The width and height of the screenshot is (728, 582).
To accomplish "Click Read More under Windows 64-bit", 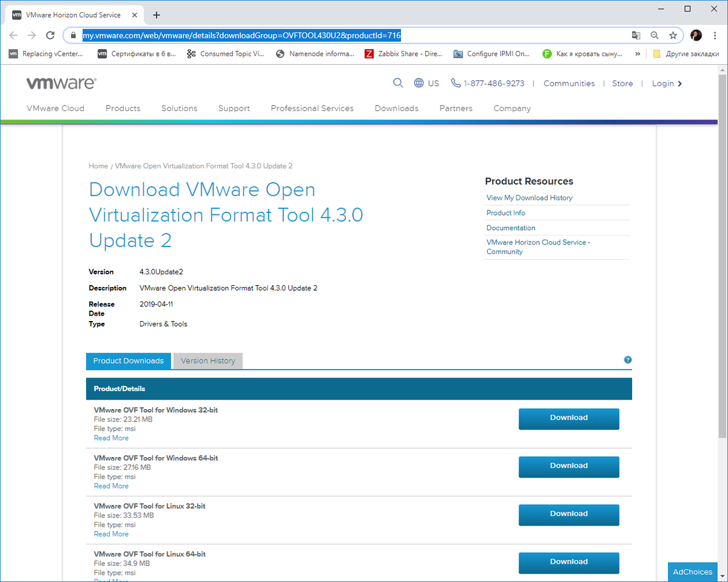I will point(111,486).
